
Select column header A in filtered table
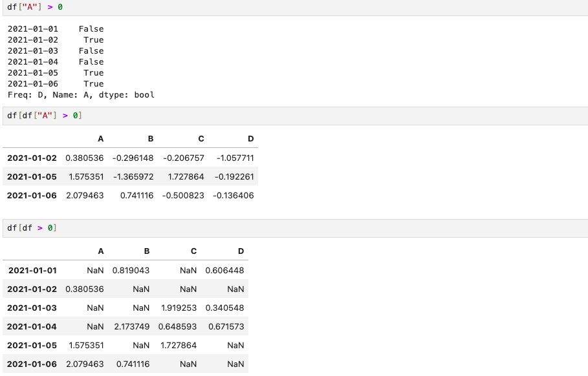100,139
